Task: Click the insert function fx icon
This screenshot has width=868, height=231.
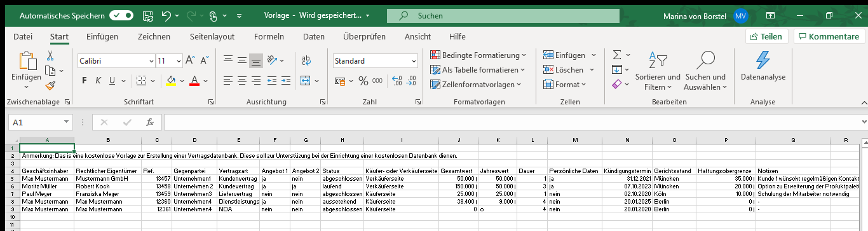Action: click(x=150, y=122)
